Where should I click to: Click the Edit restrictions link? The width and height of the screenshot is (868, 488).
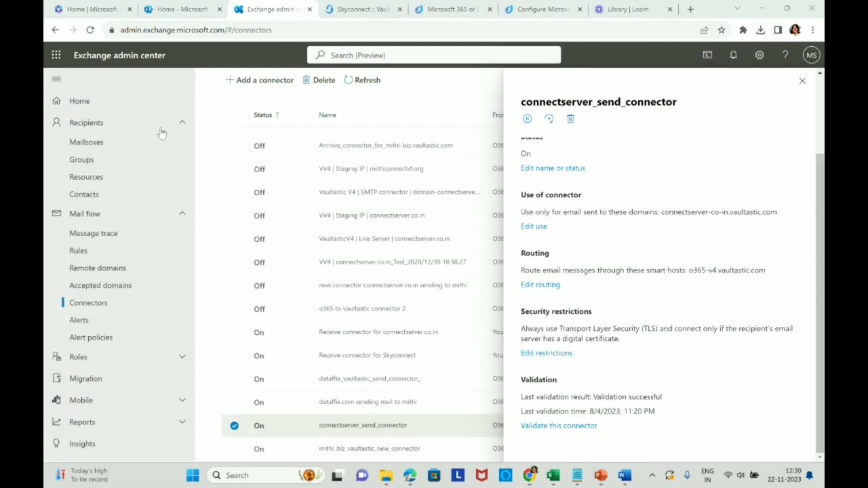pos(547,353)
